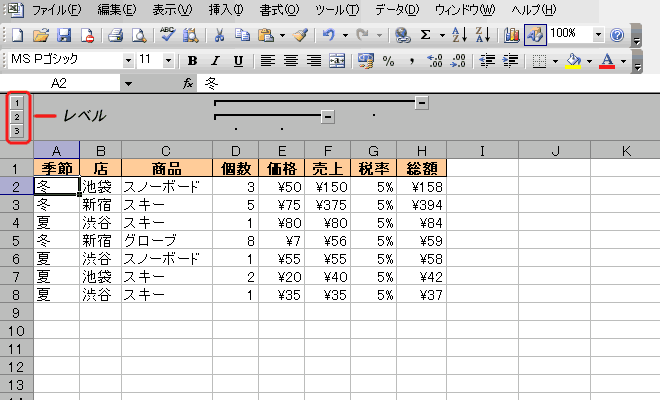Show outline level 2 button

pos(17,117)
